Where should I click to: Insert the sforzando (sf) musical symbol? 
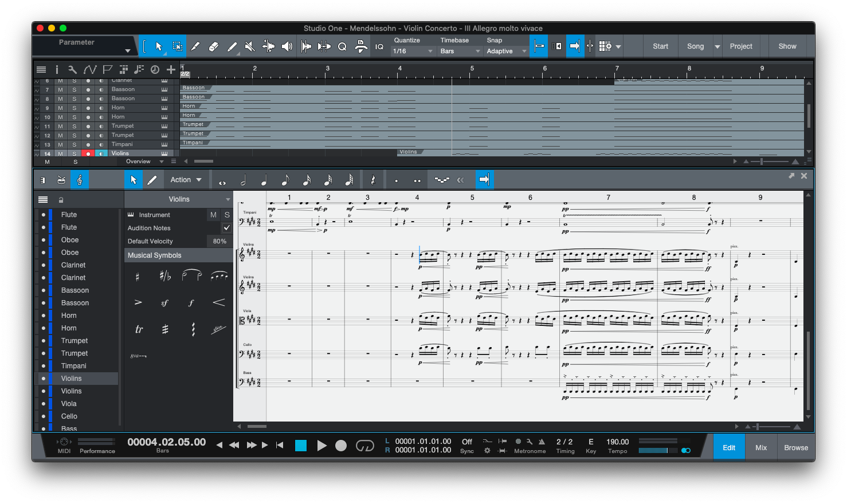point(165,303)
